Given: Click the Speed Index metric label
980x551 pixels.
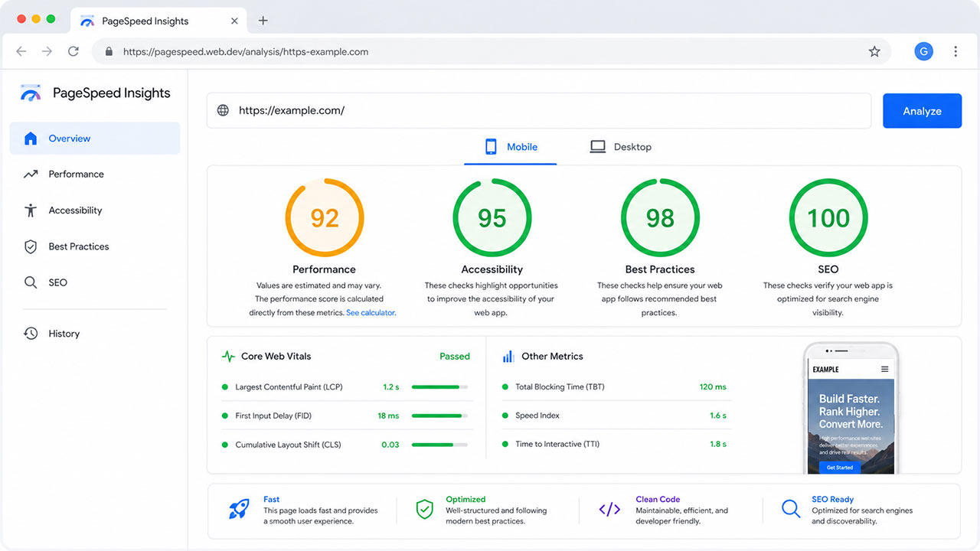Looking at the screenshot, I should 537,416.
